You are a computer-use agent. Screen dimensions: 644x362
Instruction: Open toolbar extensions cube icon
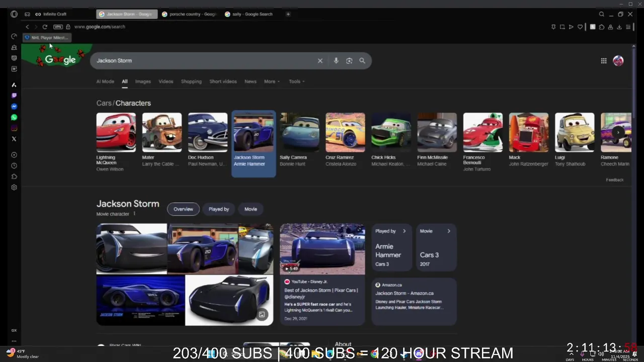tap(602, 27)
